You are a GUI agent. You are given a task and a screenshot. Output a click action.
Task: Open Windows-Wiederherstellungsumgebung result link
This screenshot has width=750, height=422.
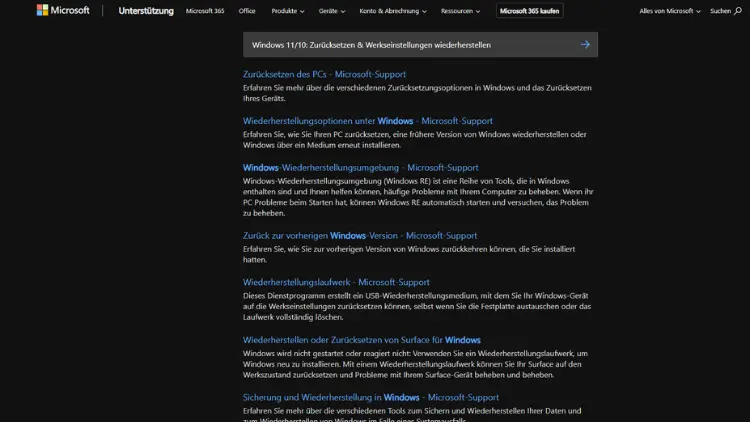[x=360, y=167]
